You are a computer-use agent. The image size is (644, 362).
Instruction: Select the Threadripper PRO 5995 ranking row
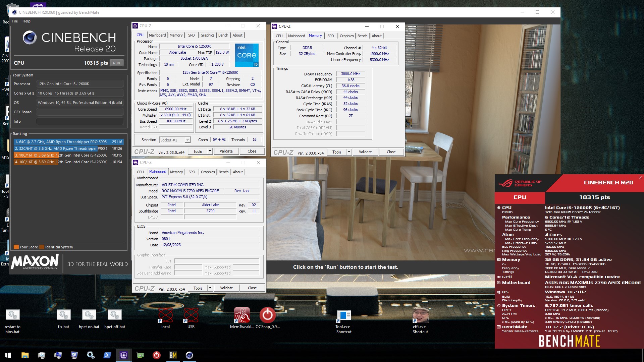point(68,142)
